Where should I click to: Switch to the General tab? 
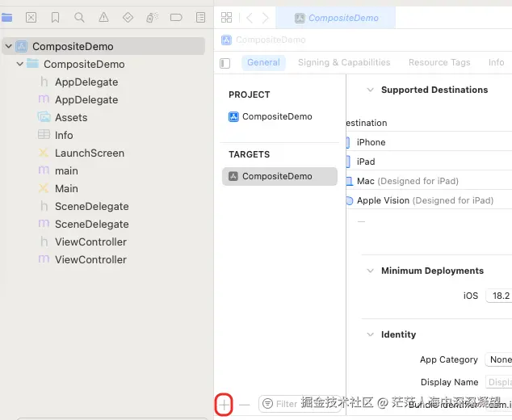[263, 62]
